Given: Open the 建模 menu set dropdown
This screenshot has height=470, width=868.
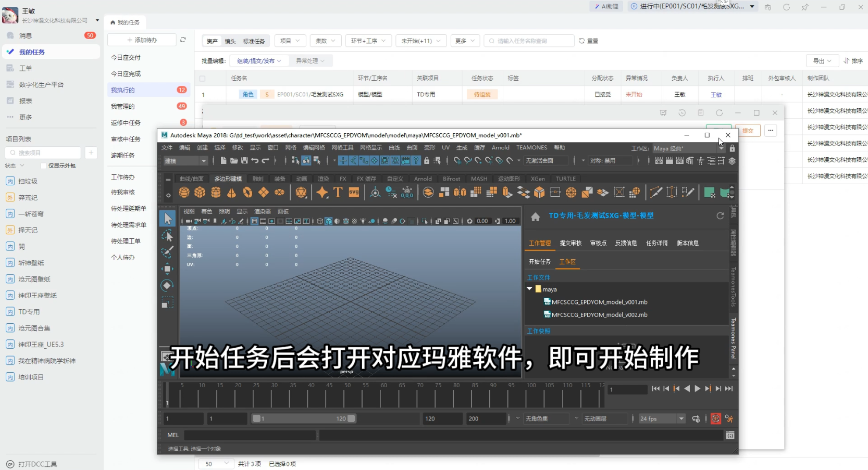Looking at the screenshot, I should pyautogui.click(x=185, y=161).
